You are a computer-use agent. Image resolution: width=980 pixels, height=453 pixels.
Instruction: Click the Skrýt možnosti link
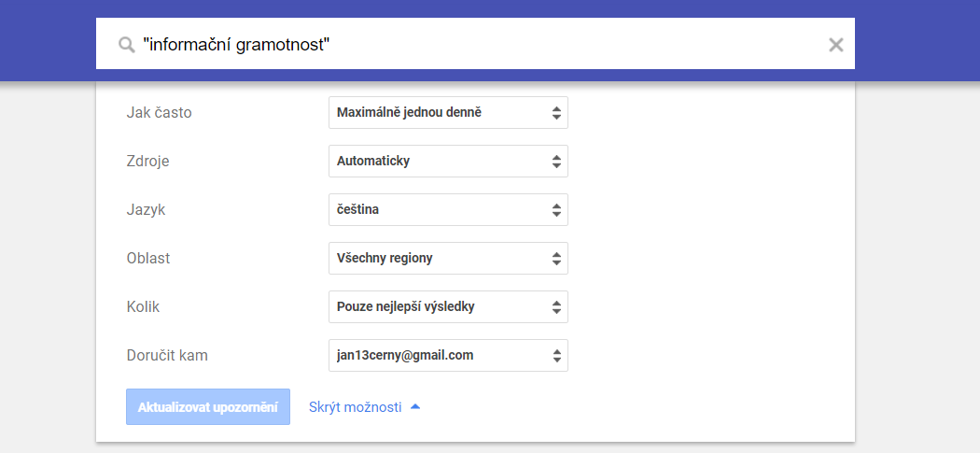pos(355,407)
